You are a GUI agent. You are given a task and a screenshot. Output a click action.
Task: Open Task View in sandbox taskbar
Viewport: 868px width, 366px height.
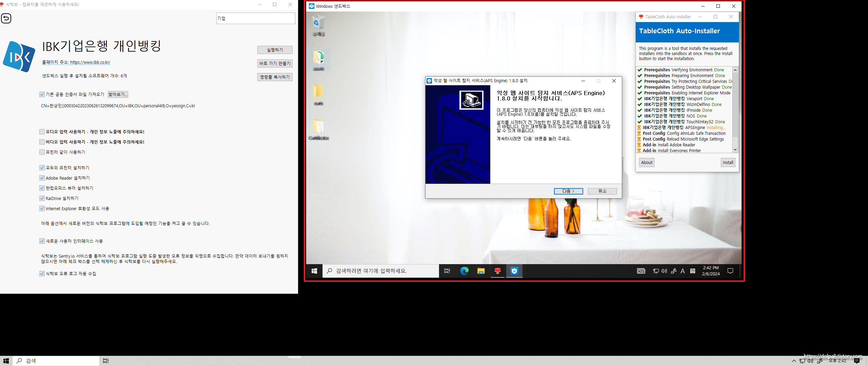click(x=447, y=271)
